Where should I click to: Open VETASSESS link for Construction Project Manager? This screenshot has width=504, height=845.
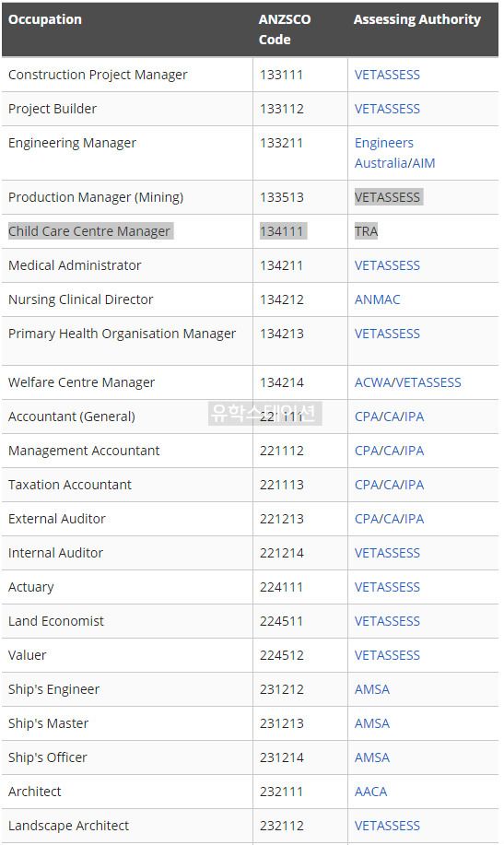click(x=387, y=75)
